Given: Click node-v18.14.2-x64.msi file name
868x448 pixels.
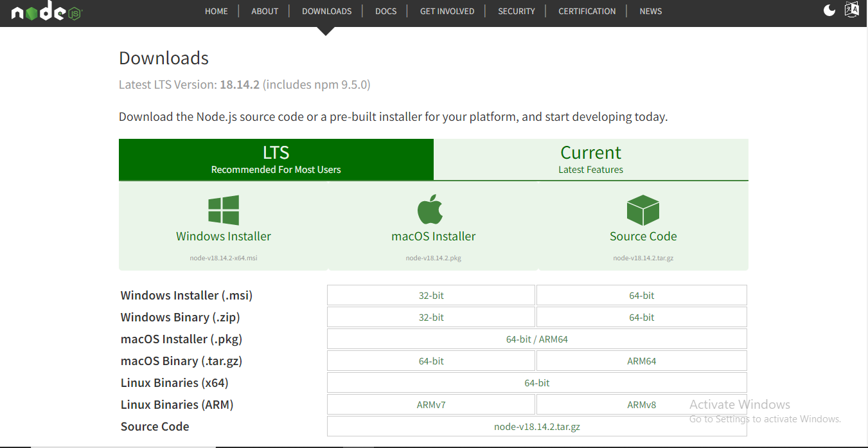Looking at the screenshot, I should [224, 258].
